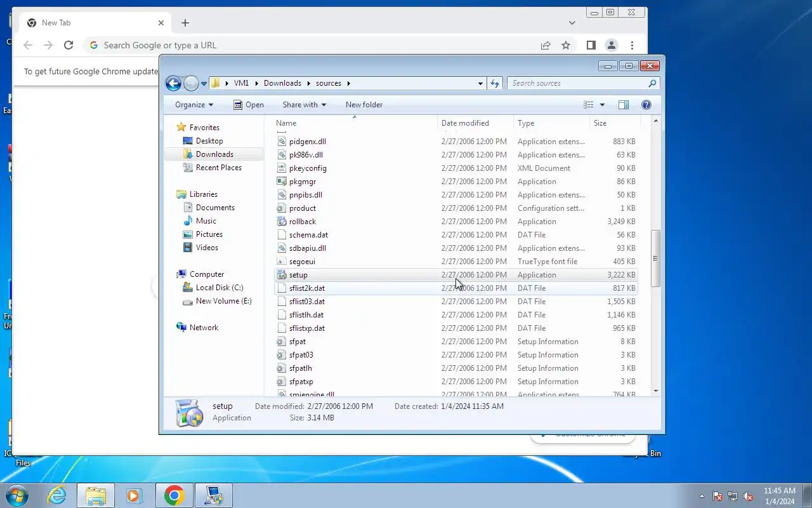Open Explorer help icon
812x508 pixels.
pos(646,105)
